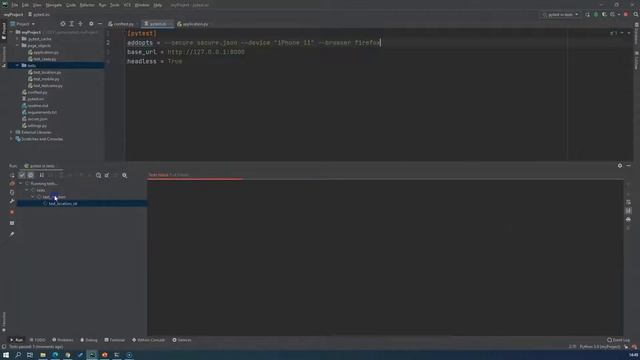Toggle Show Ignored tests button
The height and width of the screenshot is (360, 640).
coord(31,175)
